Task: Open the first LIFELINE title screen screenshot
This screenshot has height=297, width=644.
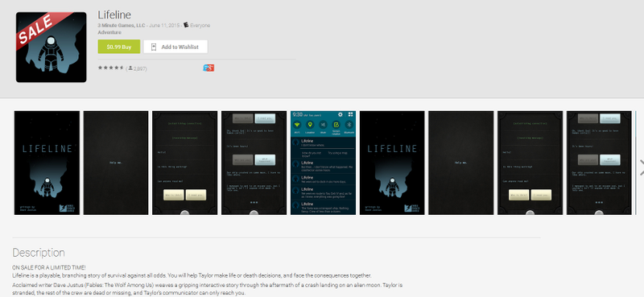Action: click(x=47, y=163)
